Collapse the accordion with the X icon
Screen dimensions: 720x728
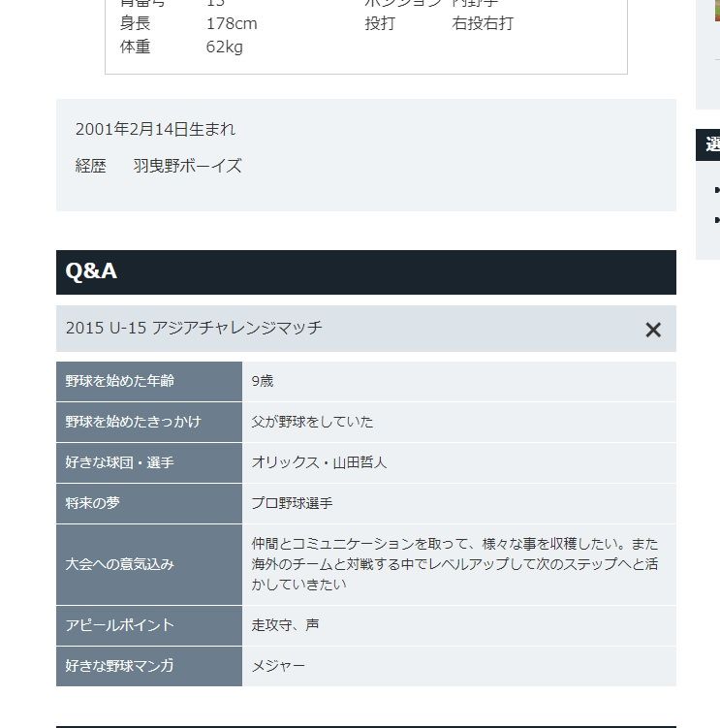pyautogui.click(x=653, y=330)
